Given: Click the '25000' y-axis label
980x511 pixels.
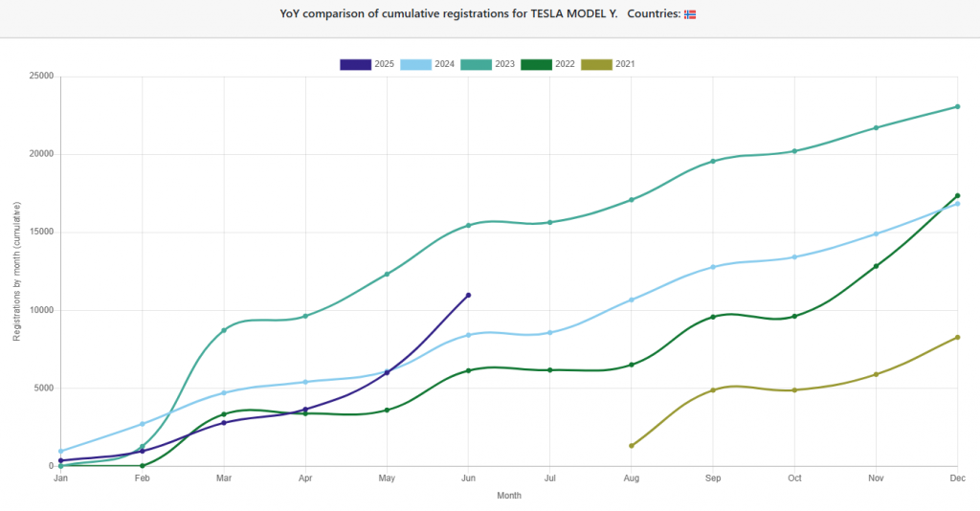Looking at the screenshot, I should 41,77.
